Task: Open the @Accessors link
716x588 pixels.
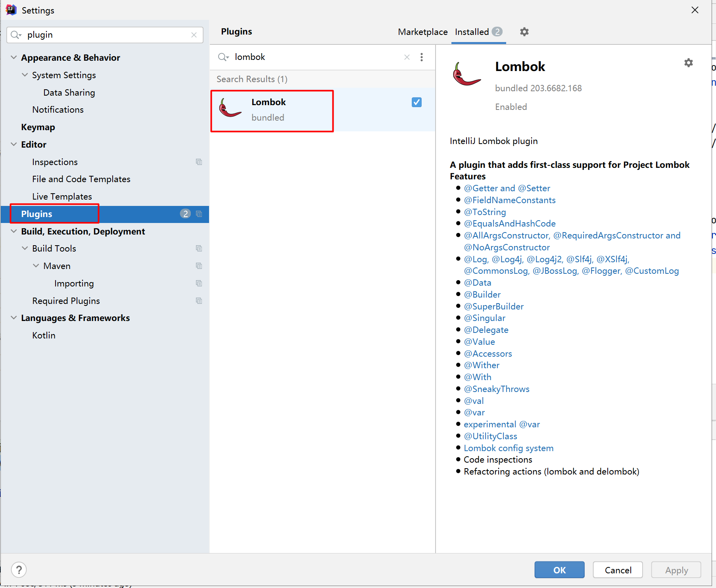Action: [488, 354]
